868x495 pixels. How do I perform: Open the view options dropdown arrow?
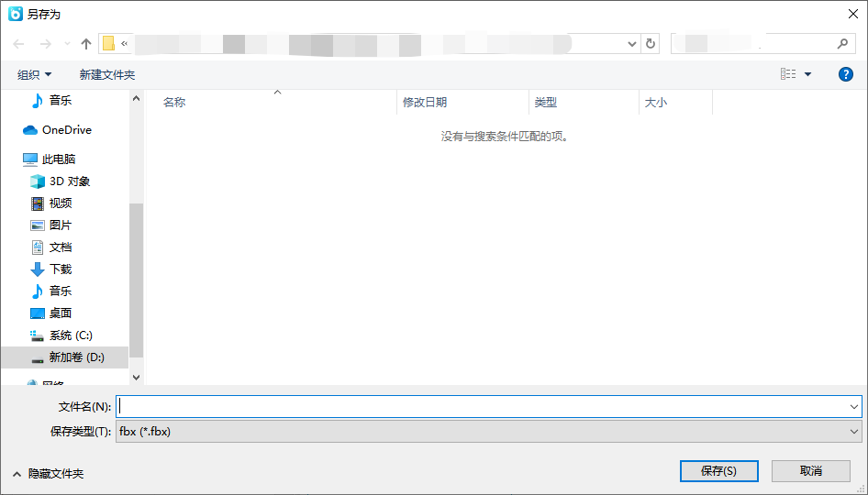pos(807,74)
